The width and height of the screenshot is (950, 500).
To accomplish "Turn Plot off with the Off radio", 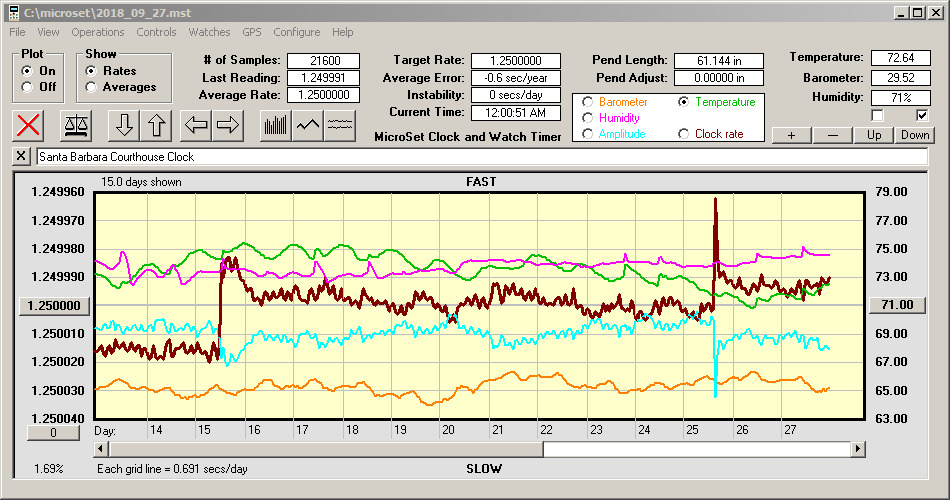I will (27, 87).
